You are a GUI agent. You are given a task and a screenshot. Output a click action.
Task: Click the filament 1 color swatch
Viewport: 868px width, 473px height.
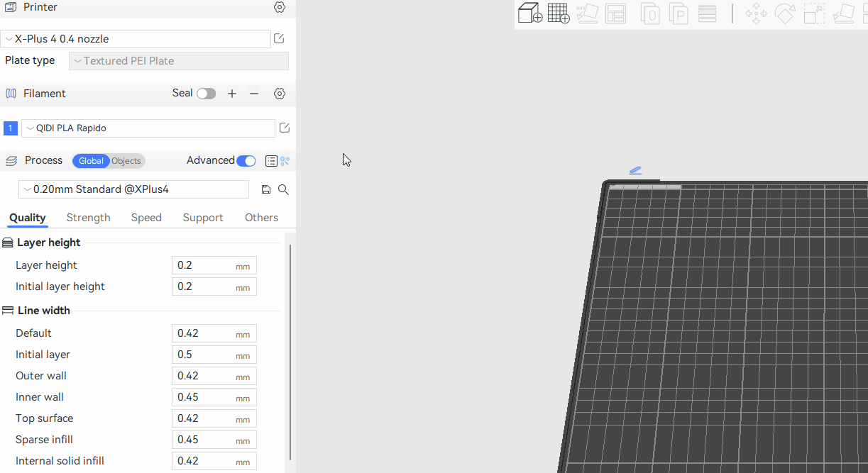11,128
